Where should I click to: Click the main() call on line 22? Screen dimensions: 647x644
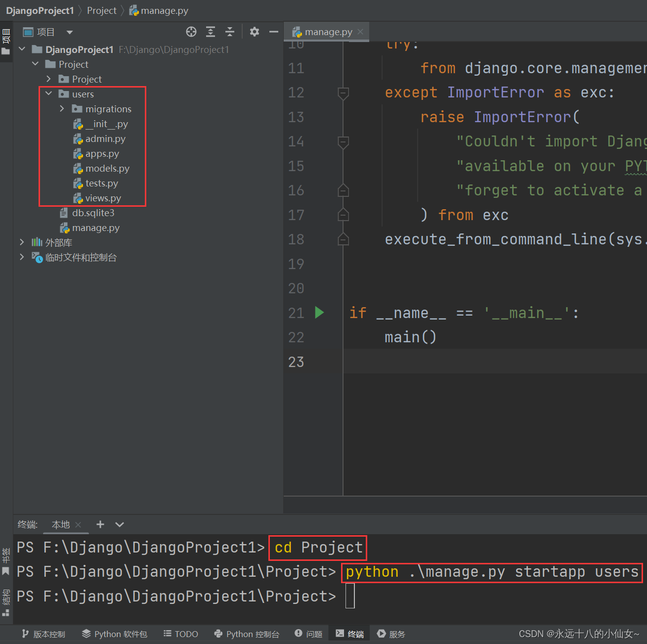[411, 337]
